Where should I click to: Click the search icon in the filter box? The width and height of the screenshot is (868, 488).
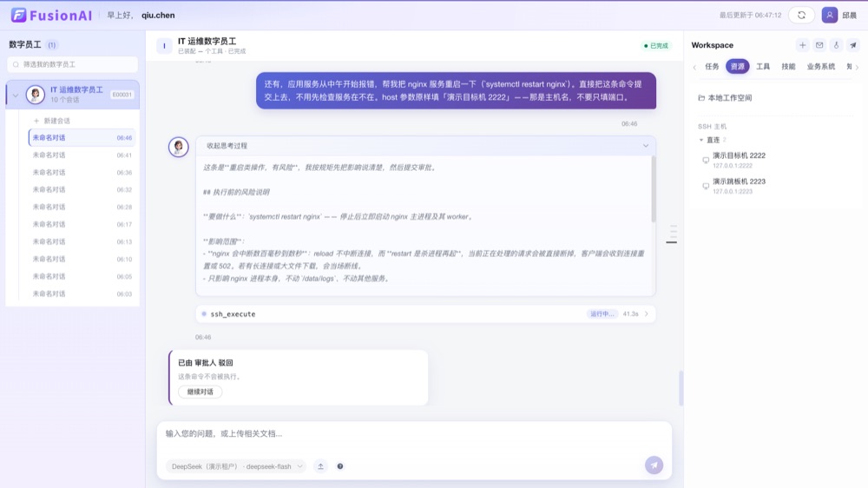(16, 64)
